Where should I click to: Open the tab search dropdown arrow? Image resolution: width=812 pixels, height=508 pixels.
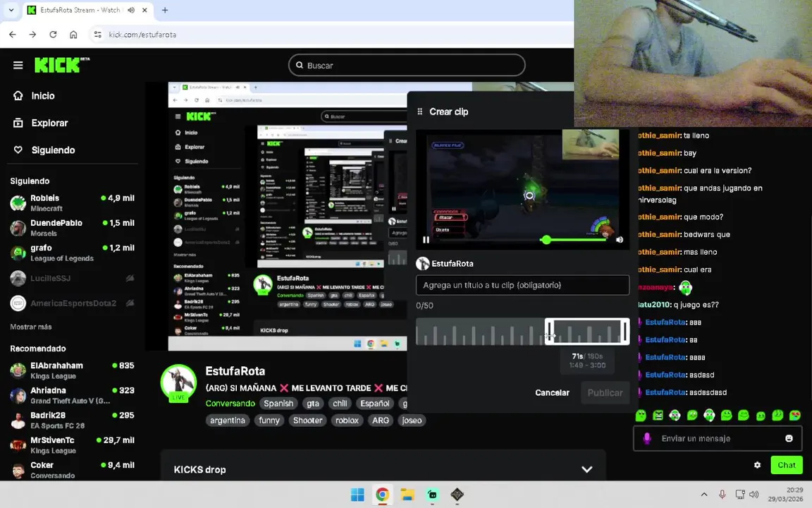click(x=11, y=10)
